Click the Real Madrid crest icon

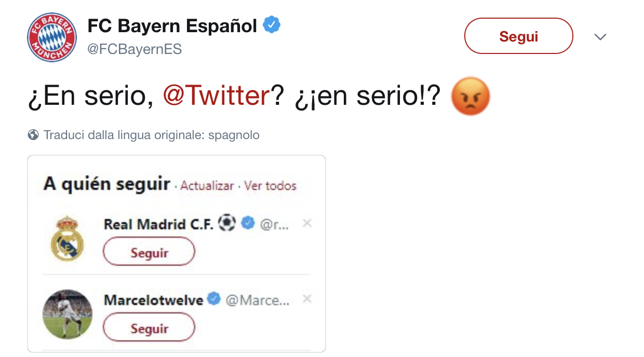click(67, 239)
